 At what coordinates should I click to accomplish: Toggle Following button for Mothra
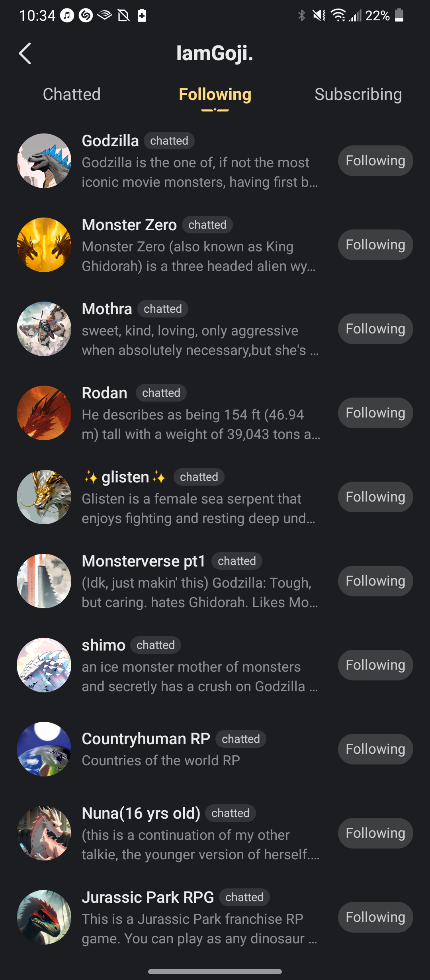point(375,329)
